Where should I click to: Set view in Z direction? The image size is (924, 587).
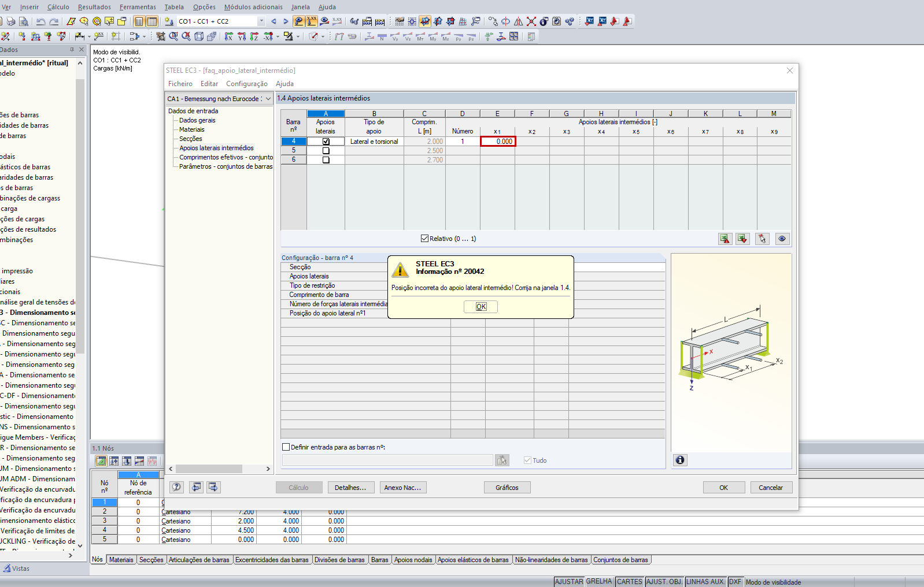pos(254,36)
